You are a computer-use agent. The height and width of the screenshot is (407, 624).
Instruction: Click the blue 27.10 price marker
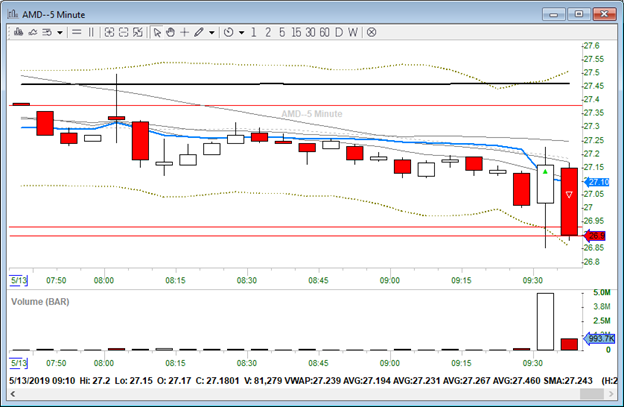[x=597, y=182]
